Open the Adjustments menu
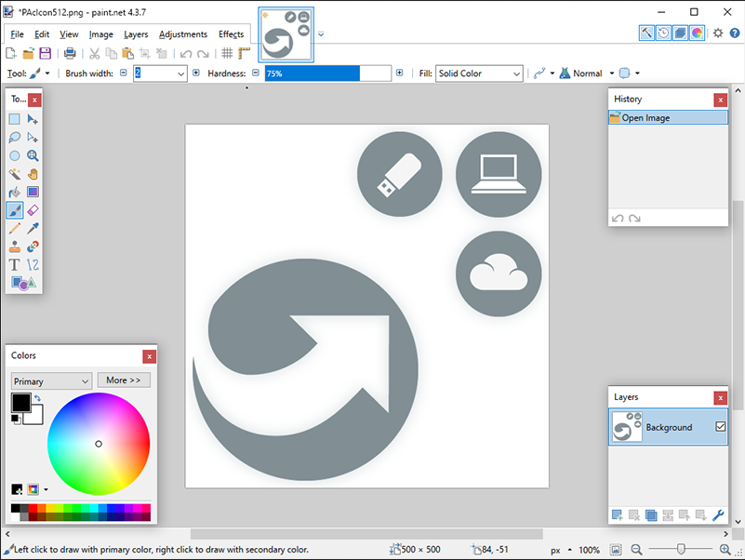 point(183,34)
